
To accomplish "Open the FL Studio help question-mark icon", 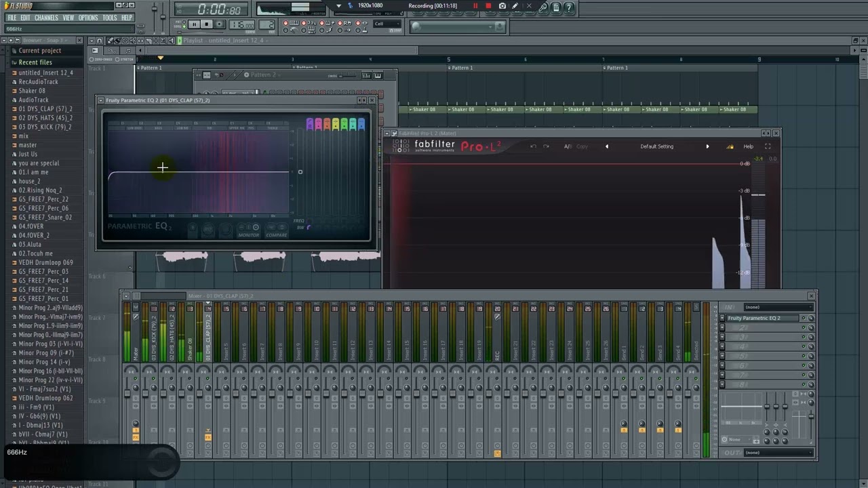I will 569,8.
